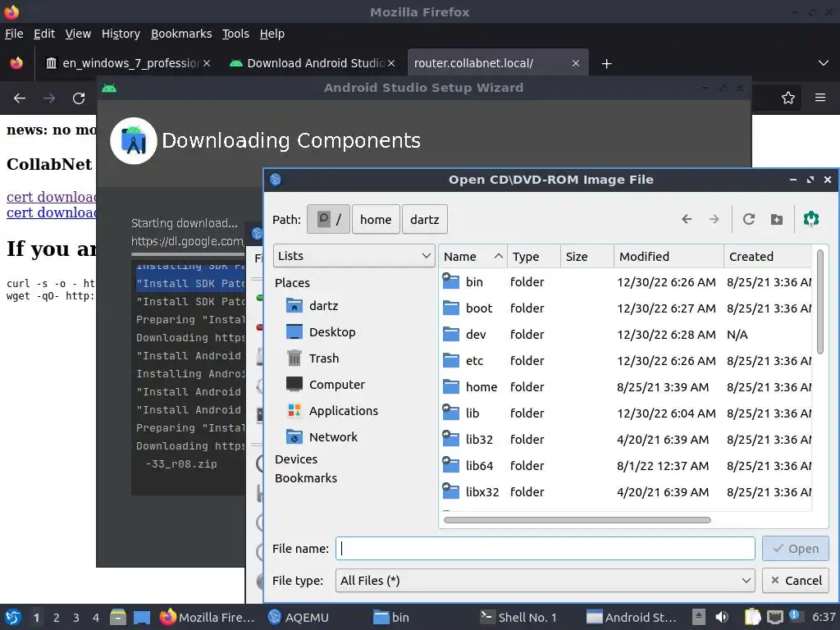840x630 pixels.
Task: Open the green flower options icon
Action: pyautogui.click(x=811, y=219)
